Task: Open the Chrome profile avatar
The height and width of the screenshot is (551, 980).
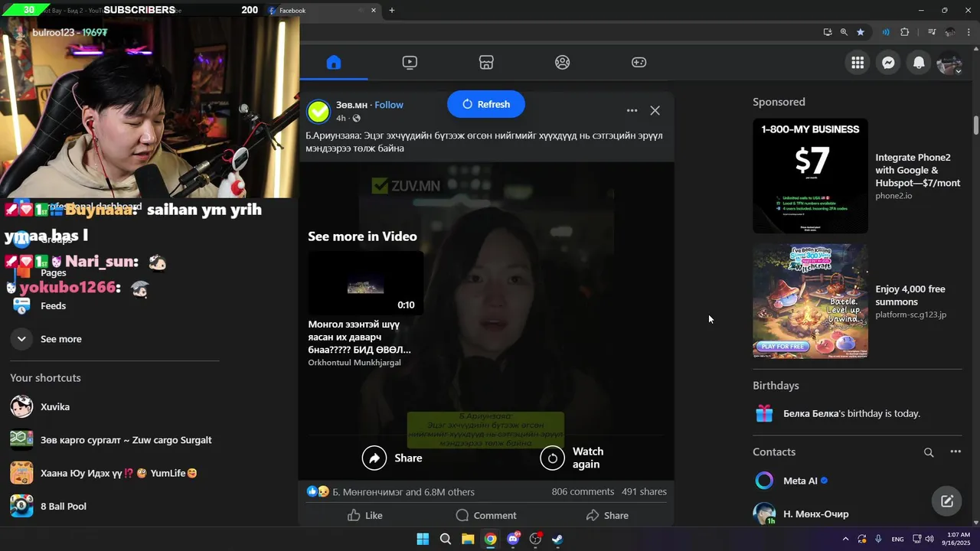Action: [950, 32]
